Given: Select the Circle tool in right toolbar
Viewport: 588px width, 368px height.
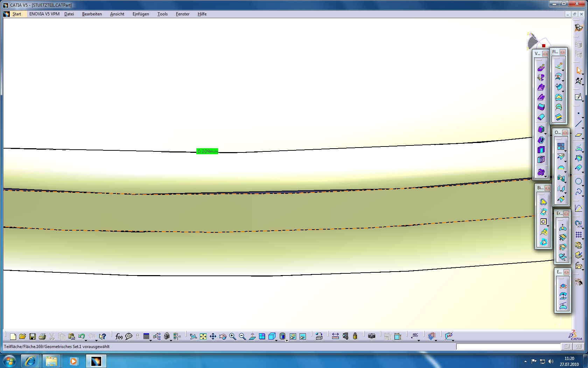Looking at the screenshot, I should [579, 181].
